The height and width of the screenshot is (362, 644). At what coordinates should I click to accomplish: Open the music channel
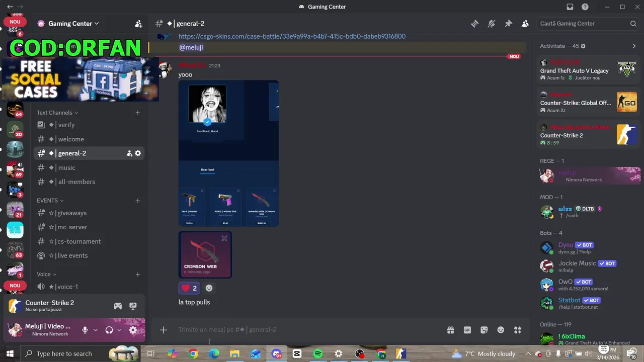[89, 167]
